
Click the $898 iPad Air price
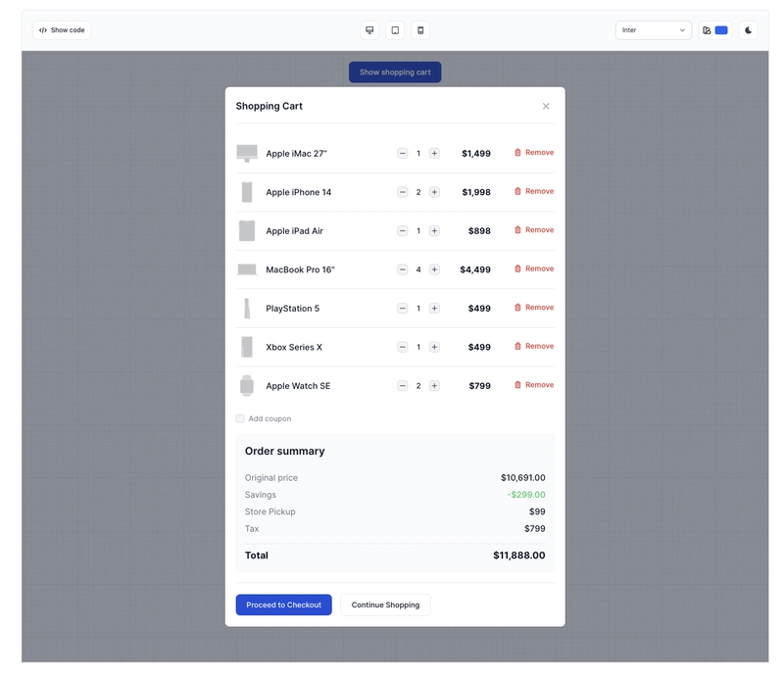(479, 231)
